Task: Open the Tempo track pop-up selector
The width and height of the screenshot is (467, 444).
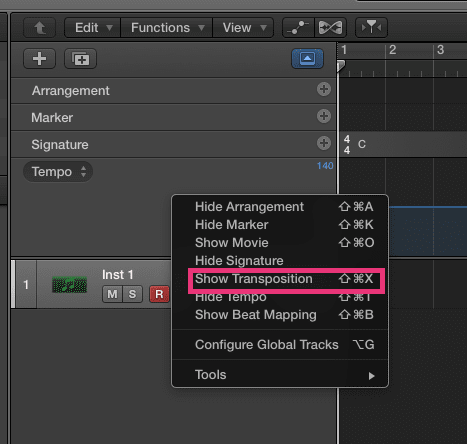Action: pyautogui.click(x=58, y=172)
